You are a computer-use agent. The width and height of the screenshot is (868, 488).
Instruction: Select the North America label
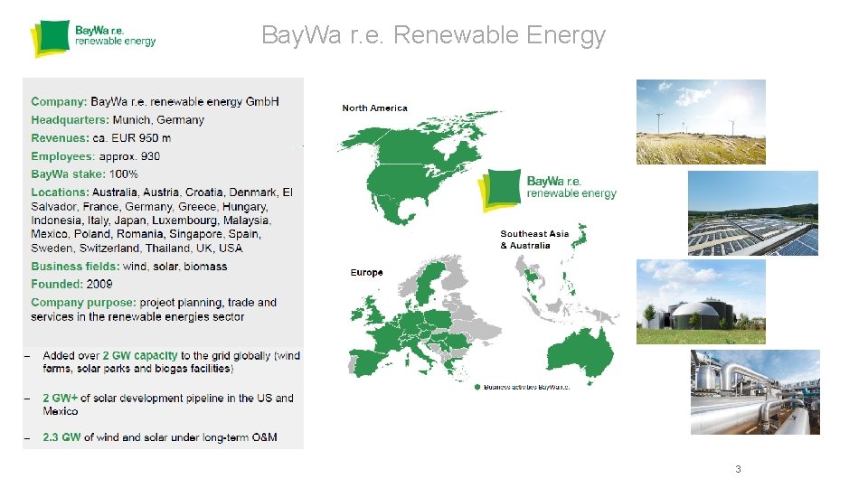pos(374,108)
